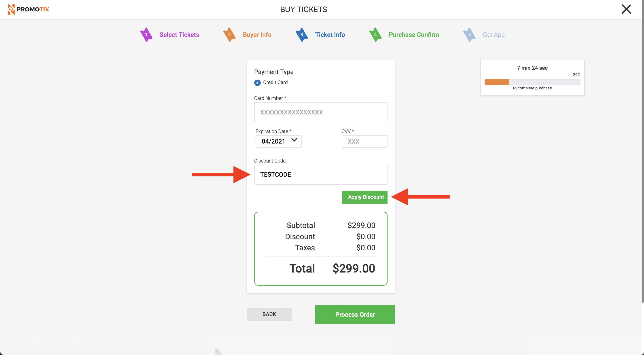Select the purple Select Tickets step icon
Viewport: 644px width, 355px height.
[x=146, y=35]
